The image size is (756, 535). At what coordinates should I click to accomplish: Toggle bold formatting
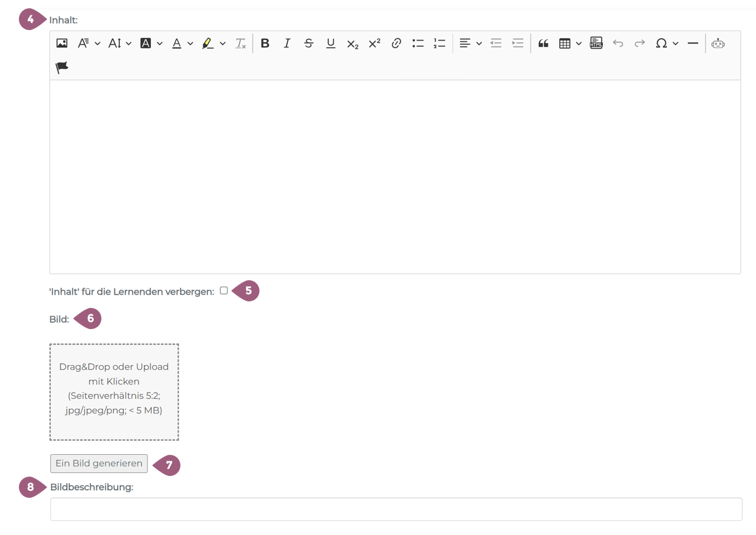[265, 43]
